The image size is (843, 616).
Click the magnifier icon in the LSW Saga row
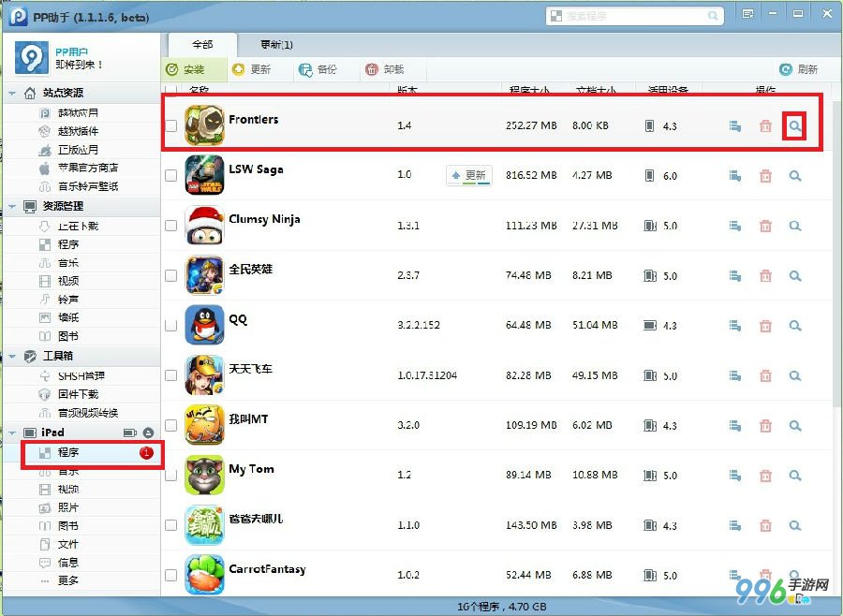click(x=794, y=176)
